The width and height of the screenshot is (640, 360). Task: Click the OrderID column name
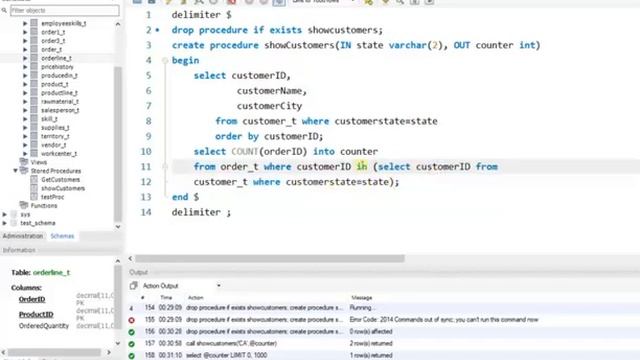32,299
